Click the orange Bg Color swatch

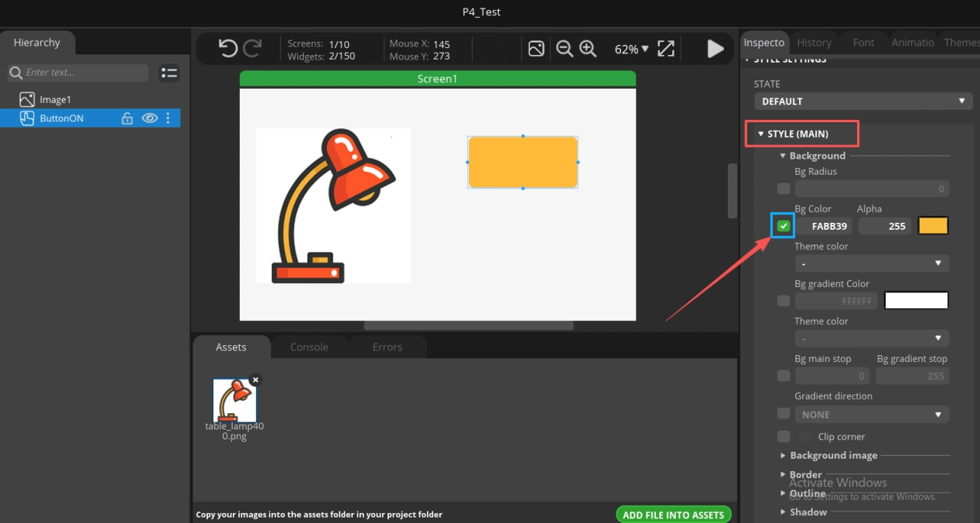pyautogui.click(x=933, y=226)
